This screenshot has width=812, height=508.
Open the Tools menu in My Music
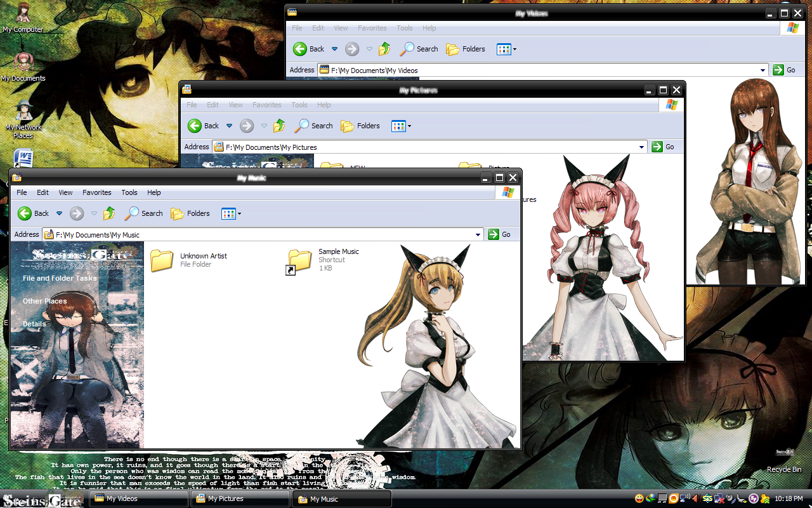(129, 192)
